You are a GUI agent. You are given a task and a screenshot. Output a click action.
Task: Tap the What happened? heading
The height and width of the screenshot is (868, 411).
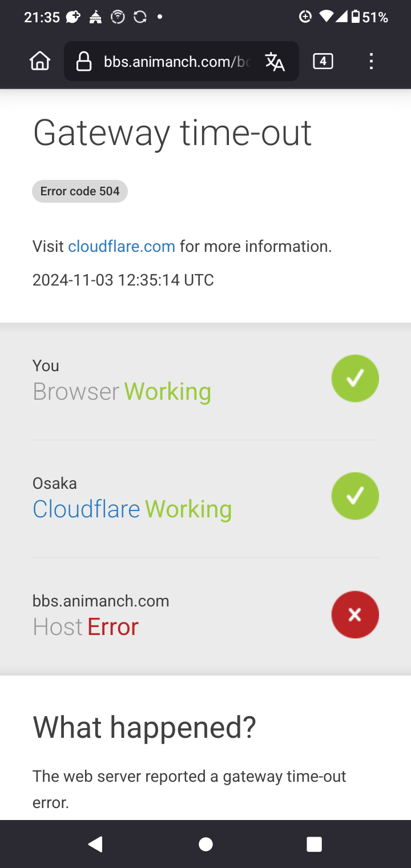coord(144,727)
